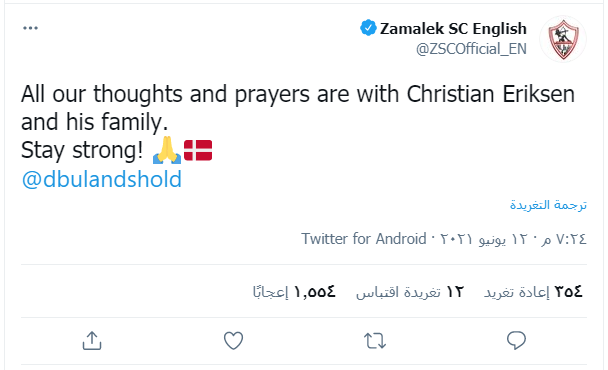
Task: Open Zamalek club crest profile picture
Action: point(563,39)
